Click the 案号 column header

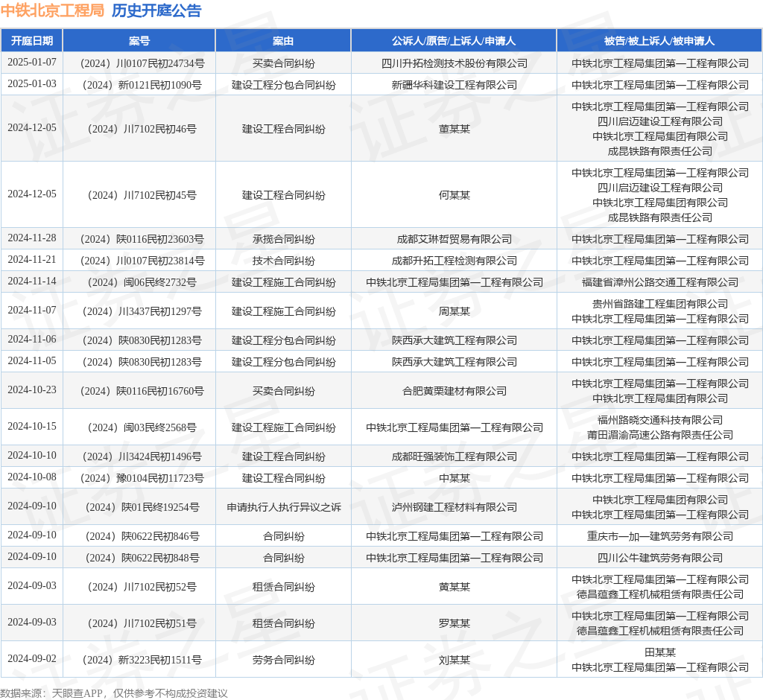[139, 41]
